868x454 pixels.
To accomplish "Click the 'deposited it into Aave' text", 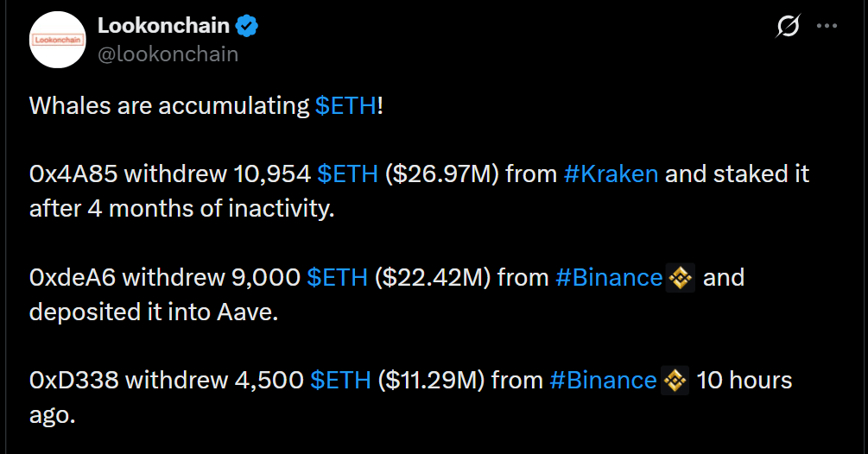I will 154,312.
